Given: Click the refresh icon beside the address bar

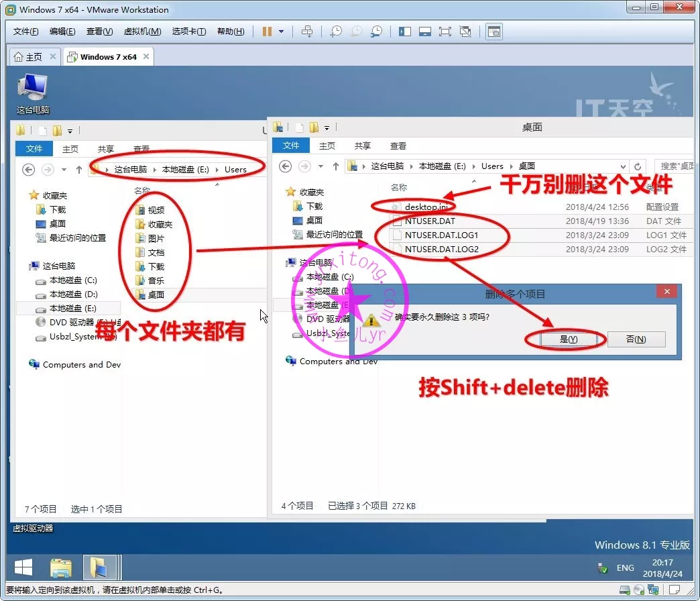Looking at the screenshot, I should coord(638,166).
